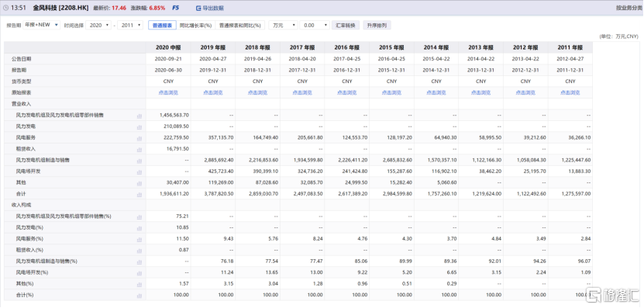644x308 pixels.
Task: Open chart icon for 风力发电机组制造与销售(%) row
Action: [139, 261]
